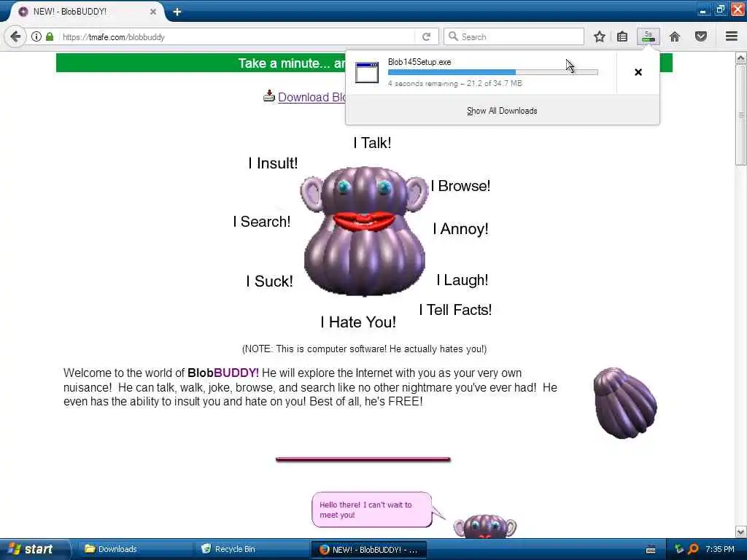The width and height of the screenshot is (747, 560).
Task: Click the I Talk! text
Action: pyautogui.click(x=373, y=142)
